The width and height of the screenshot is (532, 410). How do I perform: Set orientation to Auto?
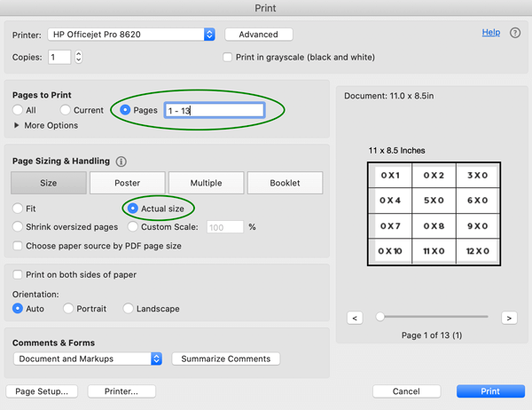tap(18, 309)
